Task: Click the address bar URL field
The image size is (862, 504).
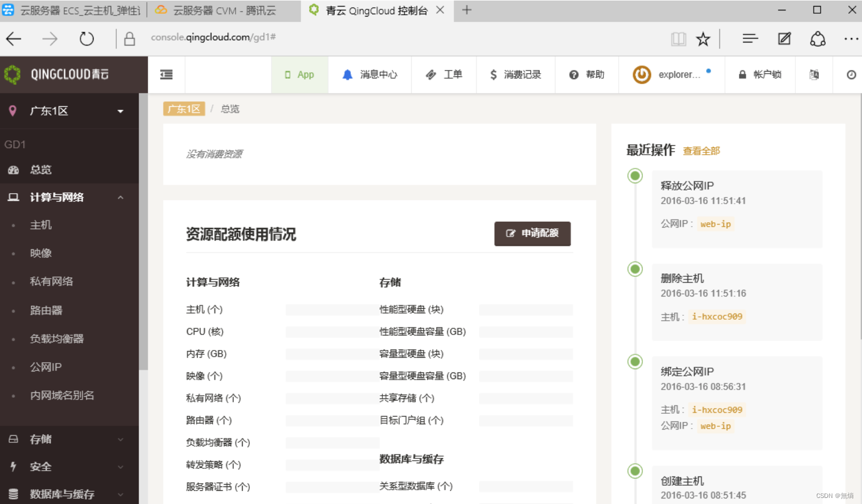Action: 213,37
